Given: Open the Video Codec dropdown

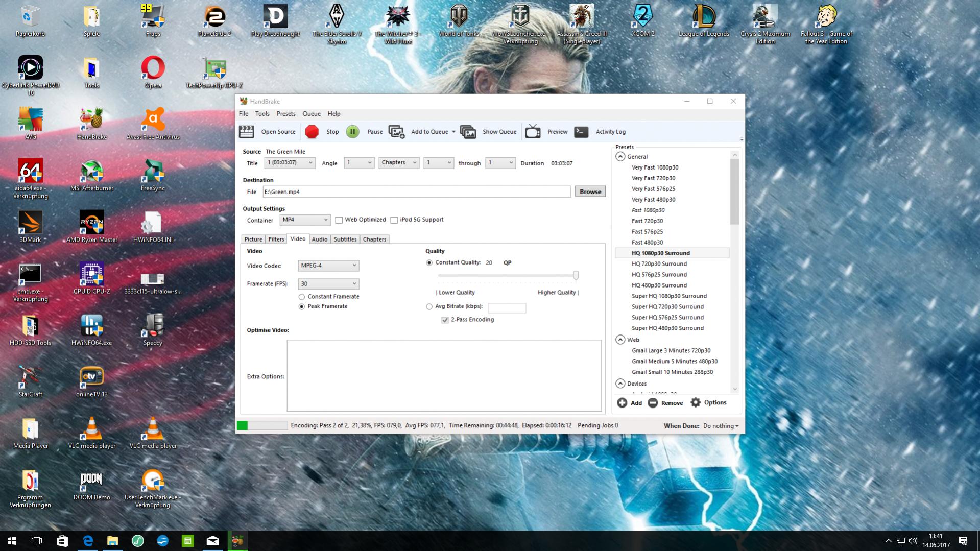Looking at the screenshot, I should (x=328, y=266).
